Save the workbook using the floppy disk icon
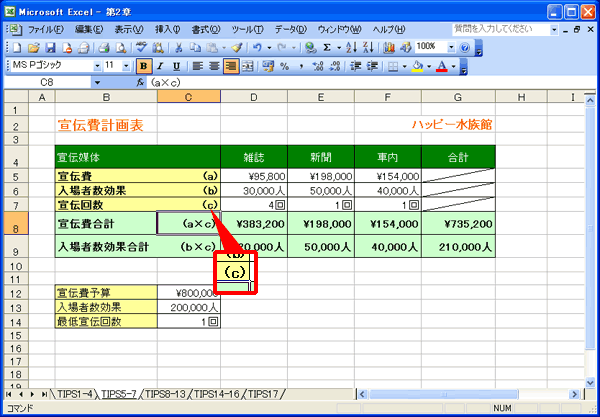The height and width of the screenshot is (417, 600). tap(51, 47)
